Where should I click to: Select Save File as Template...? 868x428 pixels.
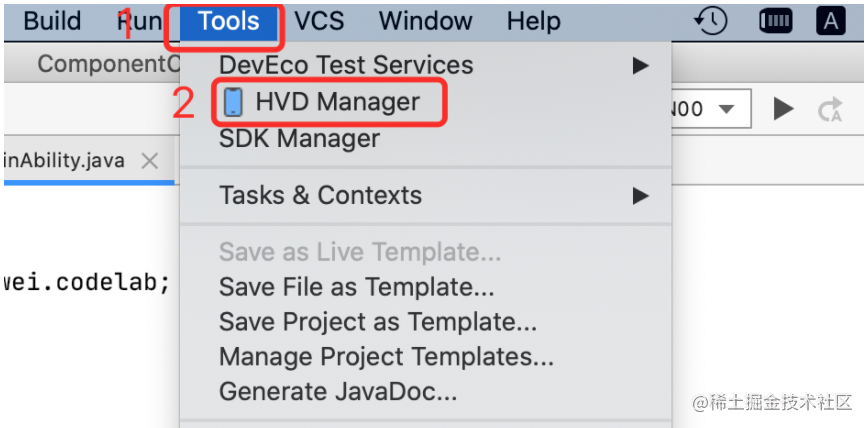356,288
